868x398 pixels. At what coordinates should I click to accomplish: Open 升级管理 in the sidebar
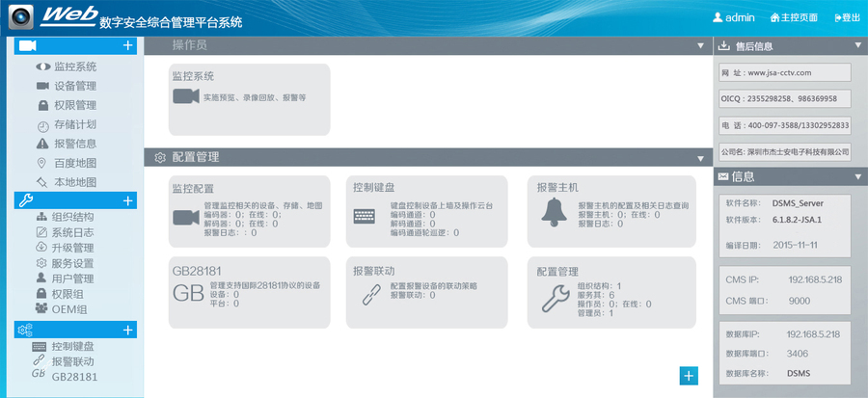[72, 248]
